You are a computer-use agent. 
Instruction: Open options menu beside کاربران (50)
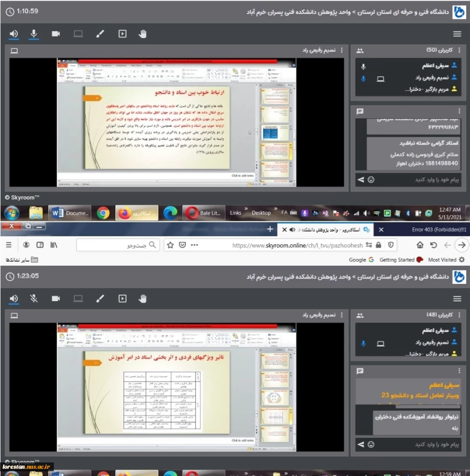point(459,50)
